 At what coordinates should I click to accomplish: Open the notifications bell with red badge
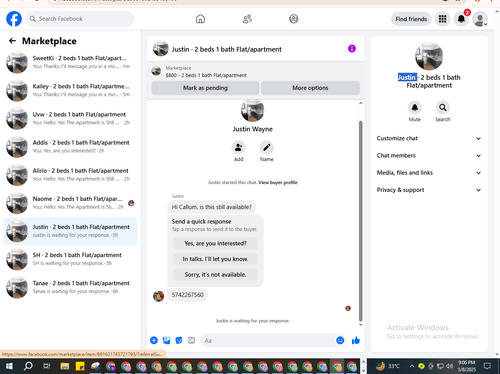[x=461, y=19]
